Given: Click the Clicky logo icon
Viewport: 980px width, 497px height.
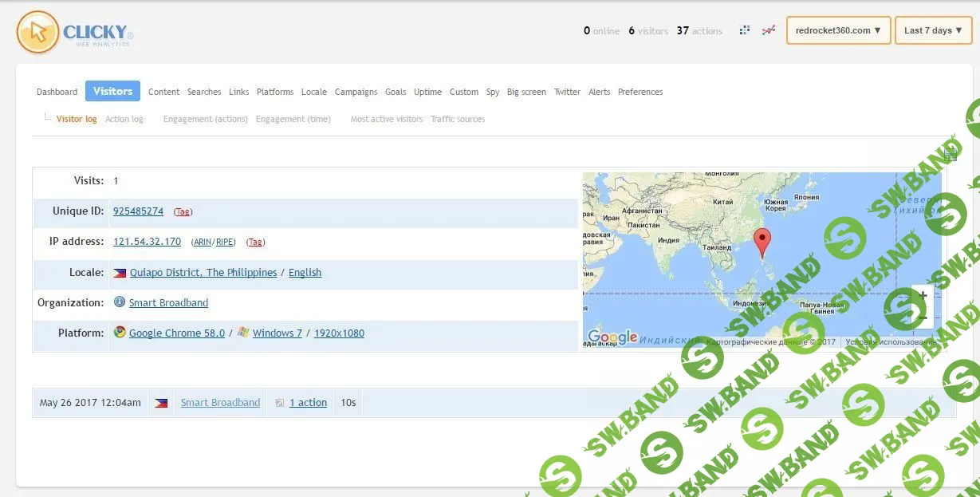Looking at the screenshot, I should [x=37, y=33].
